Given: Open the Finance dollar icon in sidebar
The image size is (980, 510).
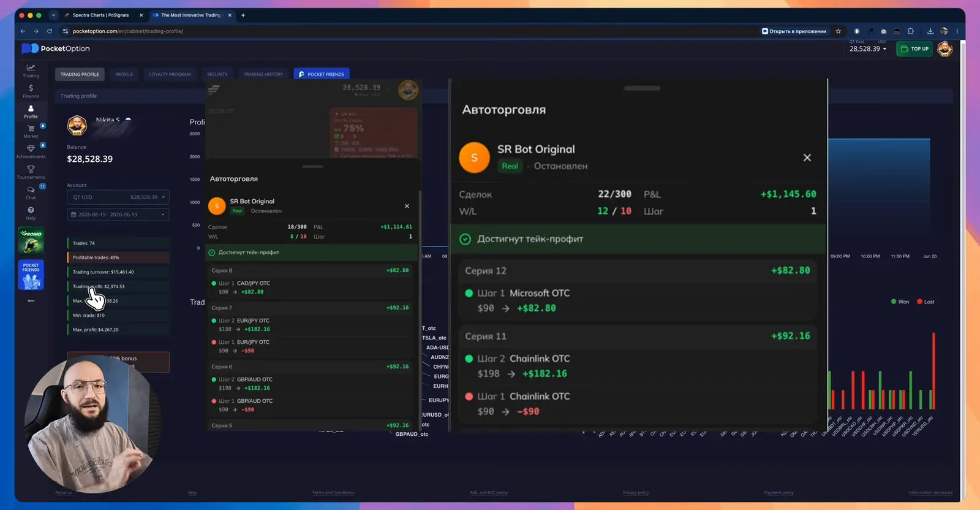Looking at the screenshot, I should (x=31, y=91).
